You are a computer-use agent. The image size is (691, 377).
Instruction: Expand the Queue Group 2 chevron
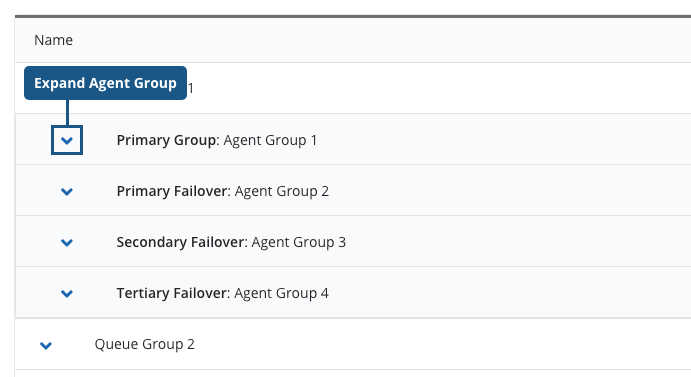46,345
